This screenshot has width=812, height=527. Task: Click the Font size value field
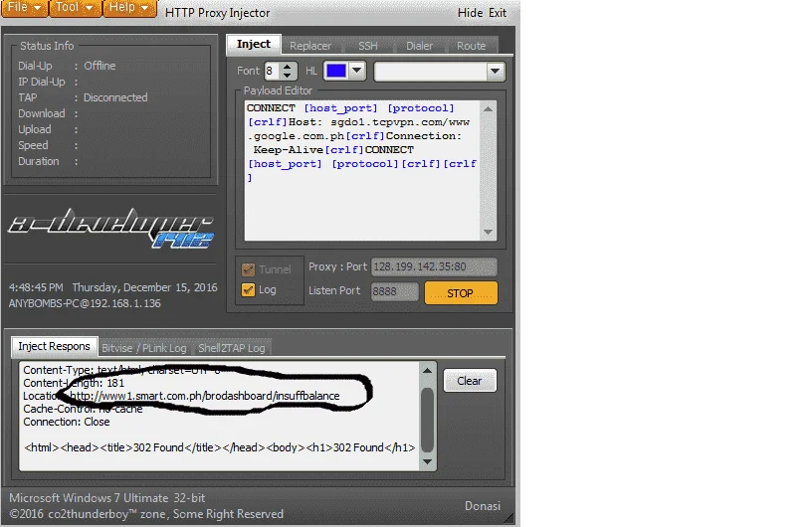point(273,71)
